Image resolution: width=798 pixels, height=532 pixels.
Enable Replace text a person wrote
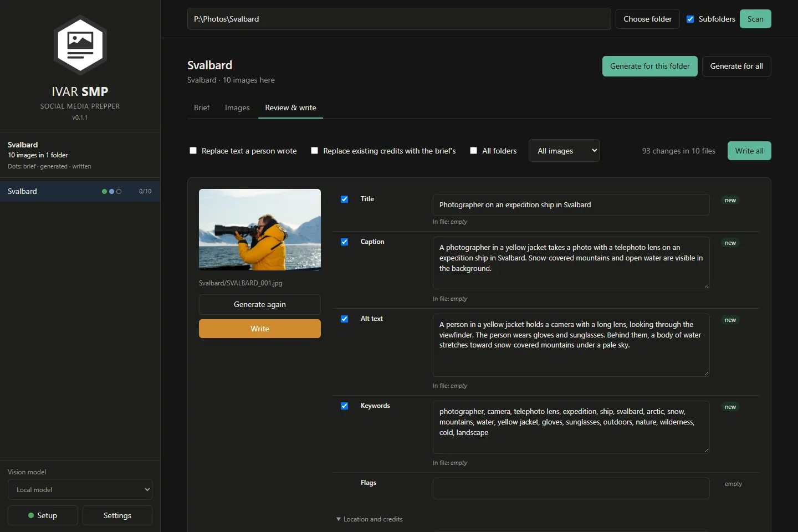(x=193, y=151)
